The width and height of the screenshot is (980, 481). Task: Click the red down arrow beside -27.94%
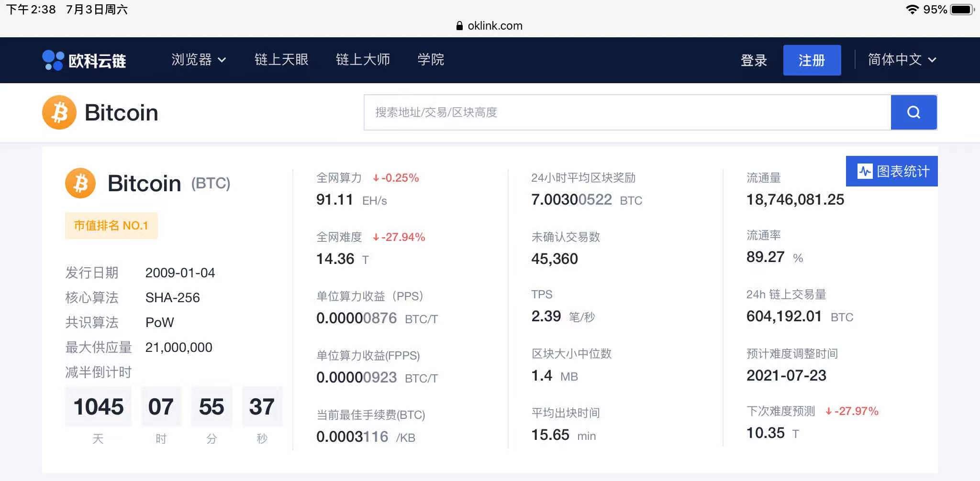click(x=376, y=237)
